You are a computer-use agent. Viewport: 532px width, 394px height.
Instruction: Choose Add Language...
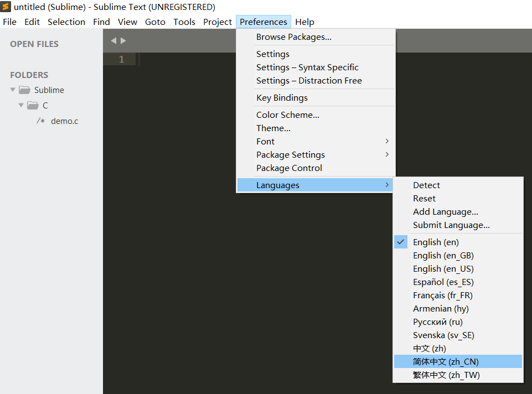point(458,211)
